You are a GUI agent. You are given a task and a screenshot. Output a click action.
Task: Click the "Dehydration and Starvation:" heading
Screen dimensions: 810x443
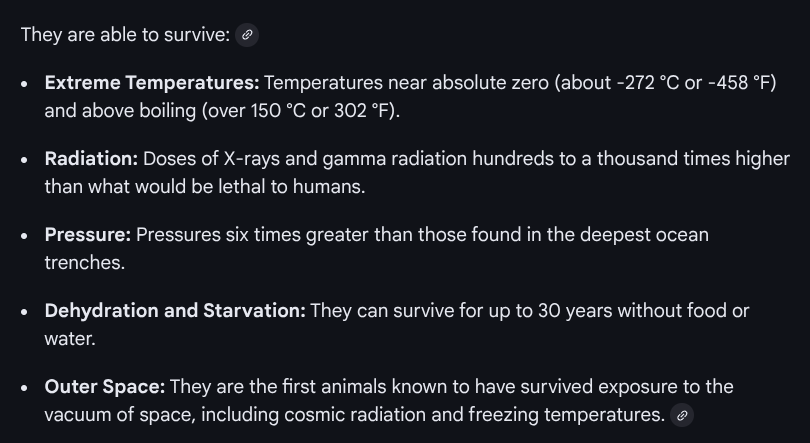click(175, 311)
